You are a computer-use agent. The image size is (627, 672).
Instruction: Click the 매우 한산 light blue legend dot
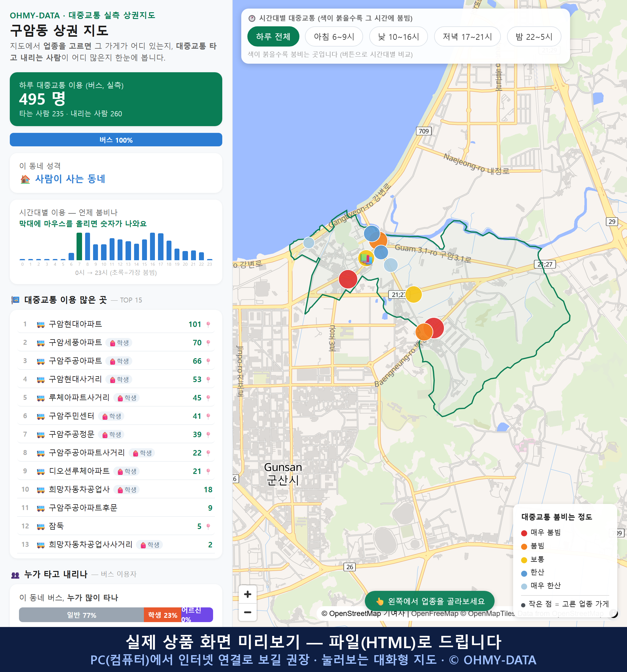pyautogui.click(x=524, y=587)
